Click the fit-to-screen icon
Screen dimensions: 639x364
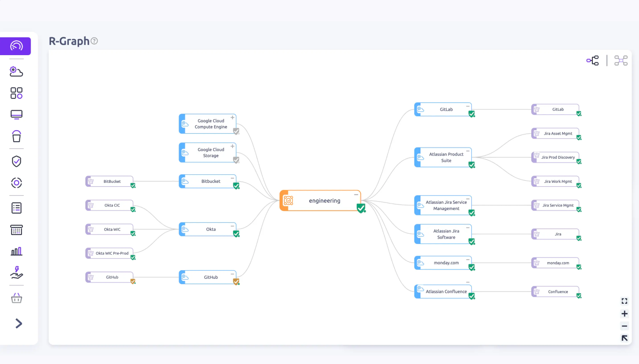[x=625, y=301]
